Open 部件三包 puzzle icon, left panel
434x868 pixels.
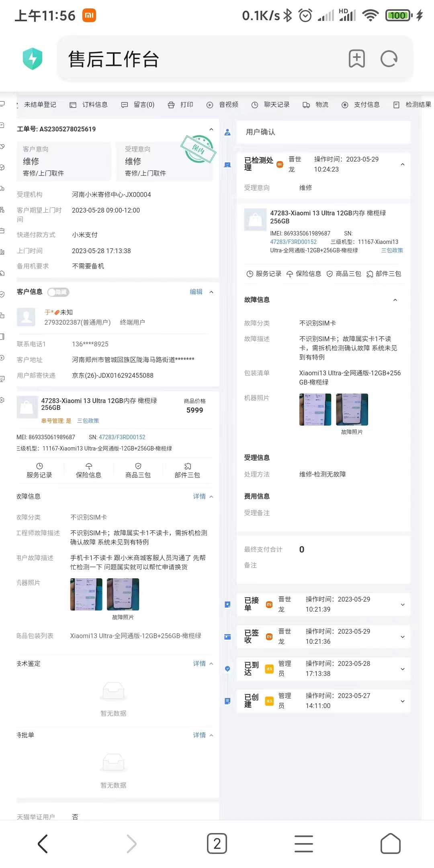pos(187,471)
